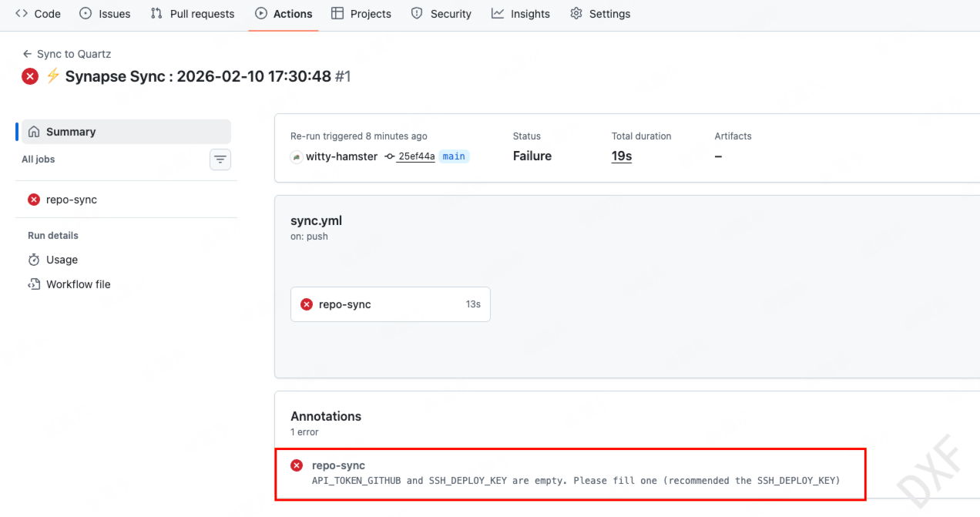Click the repo-sync annotation title
This screenshot has width=980, height=517.
click(338, 465)
